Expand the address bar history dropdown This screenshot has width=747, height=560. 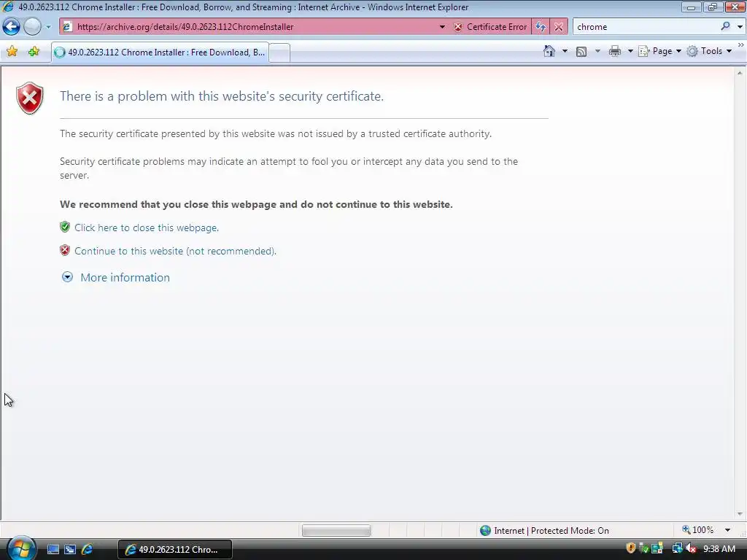pyautogui.click(x=442, y=27)
